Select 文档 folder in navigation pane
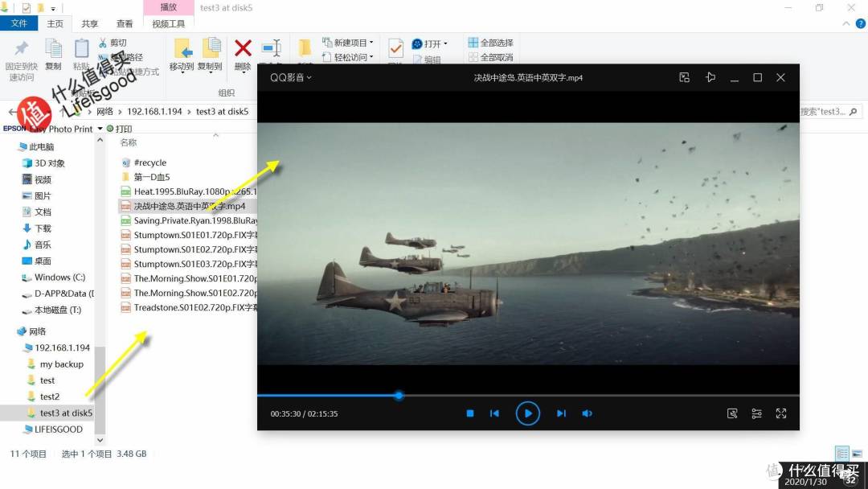Screen dimensions: 868x489 tap(36, 212)
